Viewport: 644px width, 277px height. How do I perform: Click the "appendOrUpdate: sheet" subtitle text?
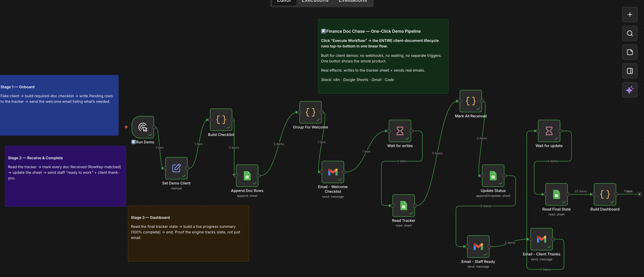493,196
